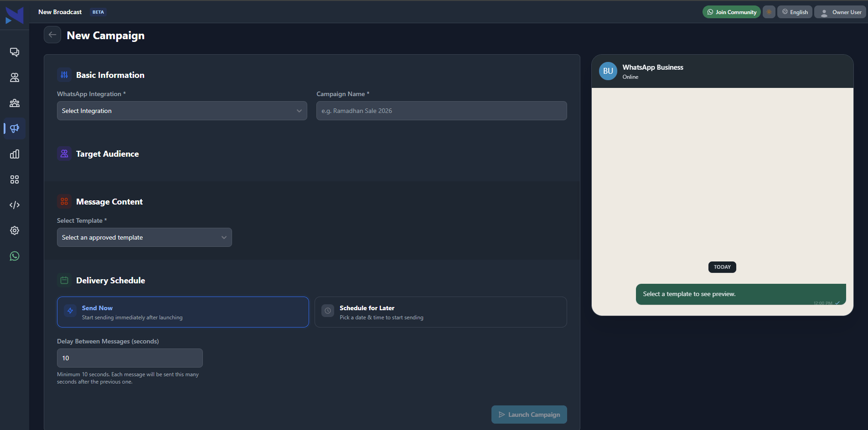
Task: Click the app logo in top-left corner
Action: (x=14, y=15)
